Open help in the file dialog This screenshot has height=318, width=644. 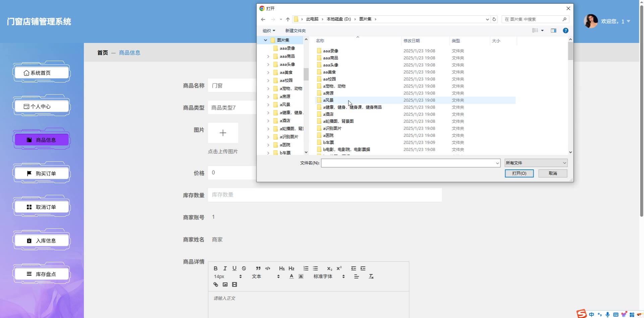tap(566, 31)
